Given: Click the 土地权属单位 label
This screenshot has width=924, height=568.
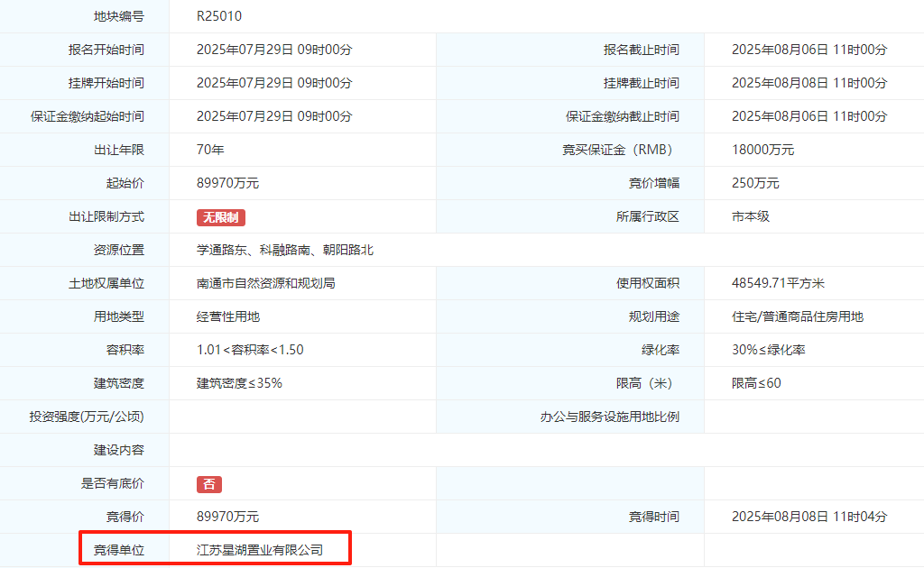Looking at the screenshot, I should pyautogui.click(x=106, y=283).
